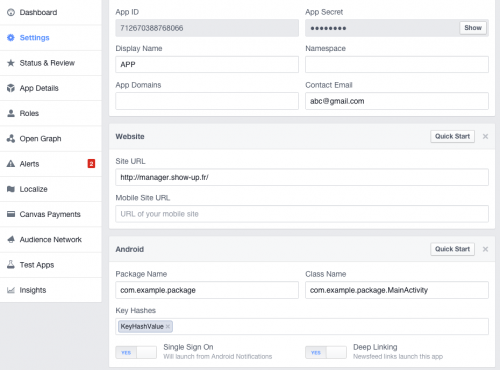Click the Mobile Site URL field
Image resolution: width=500 pixels, height=370 pixels.
click(302, 214)
